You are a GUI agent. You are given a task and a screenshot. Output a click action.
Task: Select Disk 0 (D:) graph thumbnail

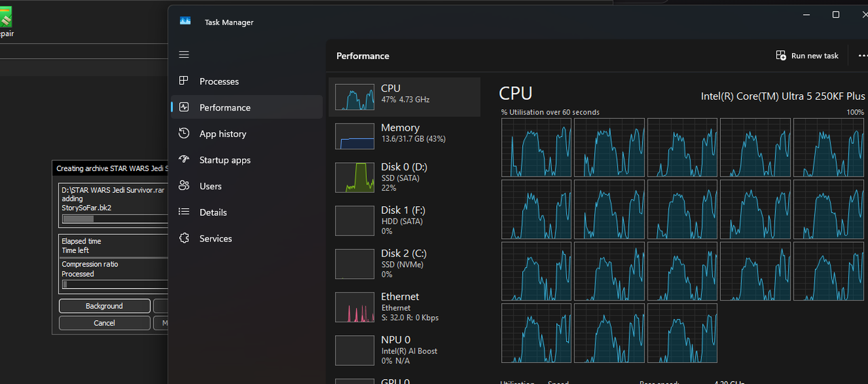click(x=355, y=177)
